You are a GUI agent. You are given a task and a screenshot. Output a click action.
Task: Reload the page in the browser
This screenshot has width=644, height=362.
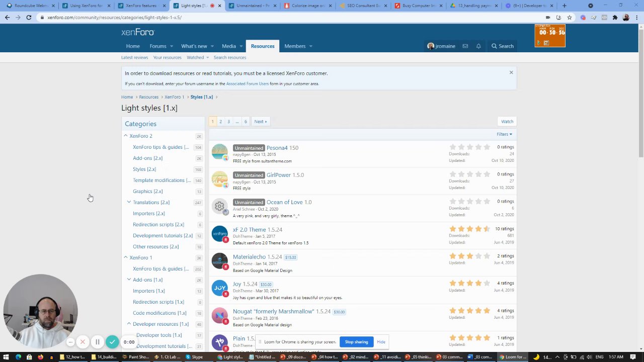tap(29, 17)
